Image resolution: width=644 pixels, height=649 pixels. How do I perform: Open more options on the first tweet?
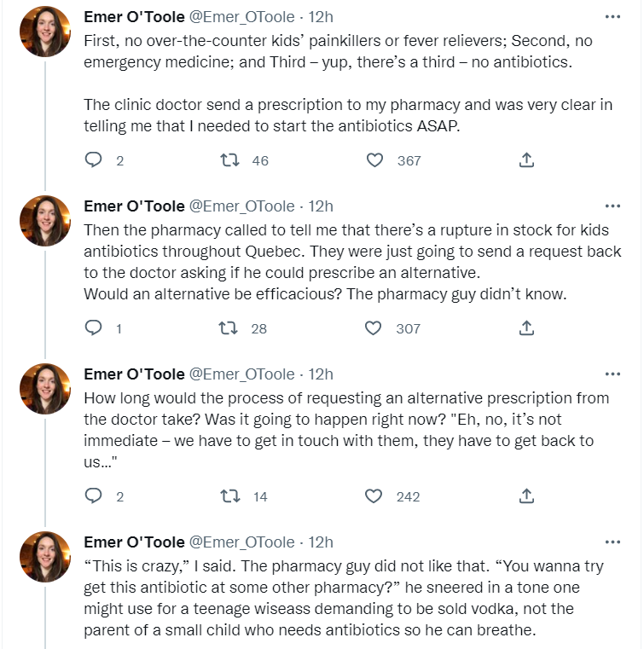(x=612, y=16)
